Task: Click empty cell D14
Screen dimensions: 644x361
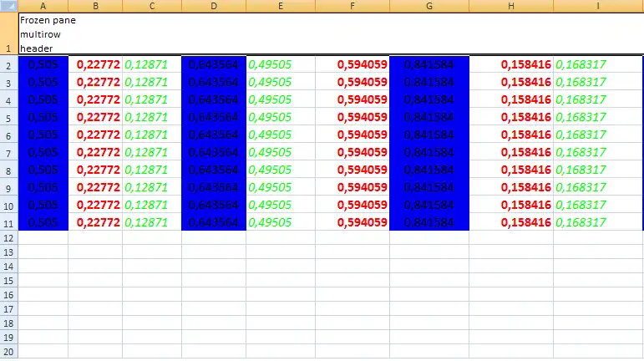Action: coord(214,266)
